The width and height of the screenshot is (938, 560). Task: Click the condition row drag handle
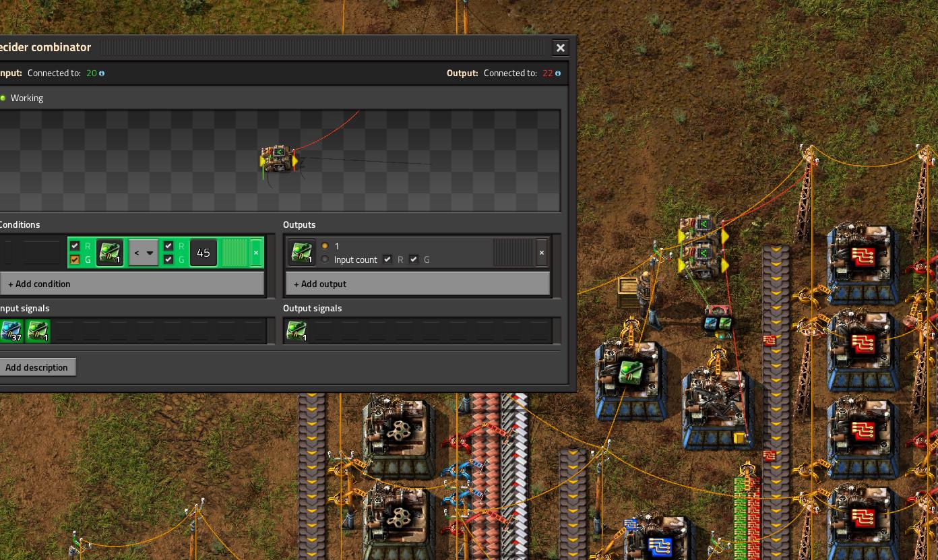tap(235, 253)
